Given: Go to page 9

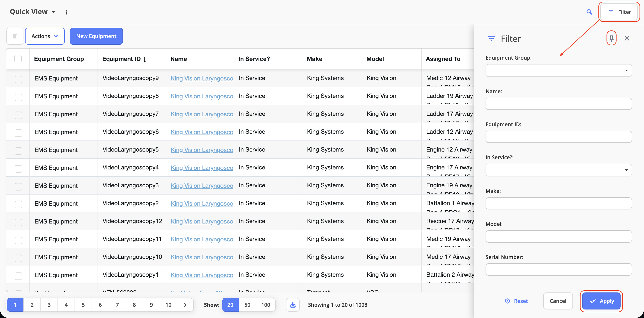Looking at the screenshot, I should (151, 305).
